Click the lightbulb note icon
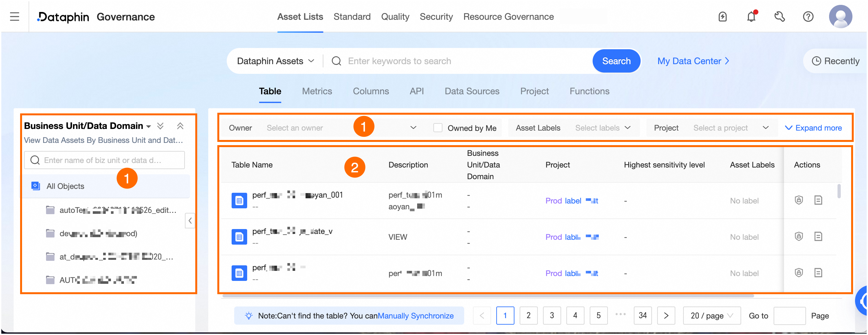Screen dimensions: 868x335 (249, 316)
